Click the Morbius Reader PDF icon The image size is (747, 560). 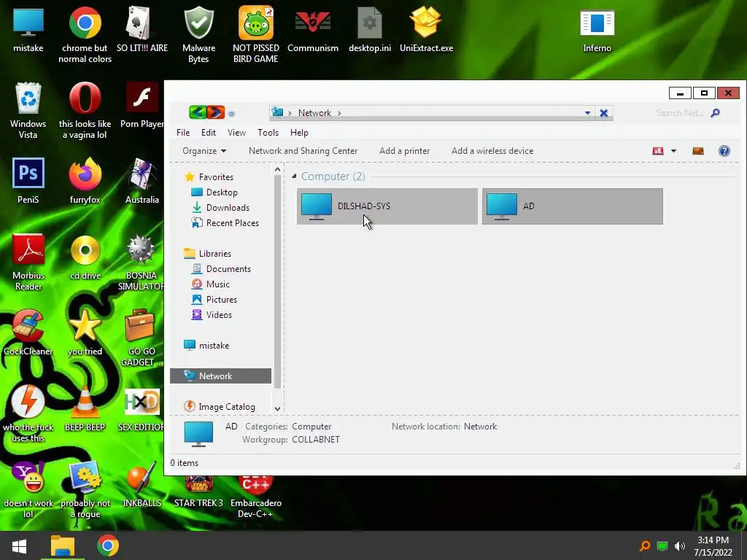[28, 262]
